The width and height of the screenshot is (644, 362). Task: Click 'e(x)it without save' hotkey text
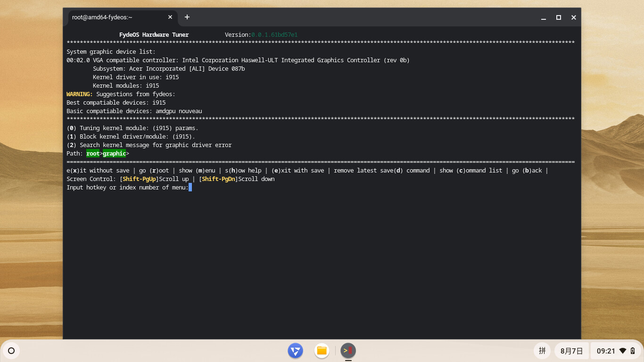click(98, 171)
